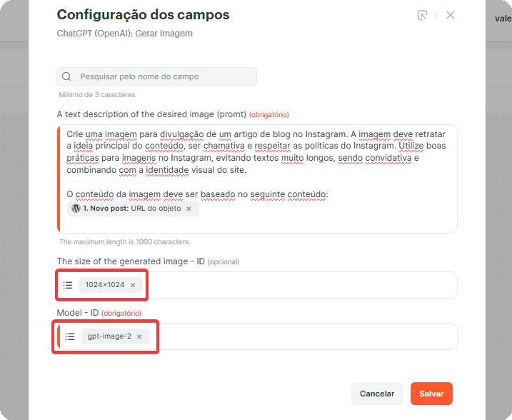The width and height of the screenshot is (512, 420).
Task: Click the Cancelar button
Action: 377,394
